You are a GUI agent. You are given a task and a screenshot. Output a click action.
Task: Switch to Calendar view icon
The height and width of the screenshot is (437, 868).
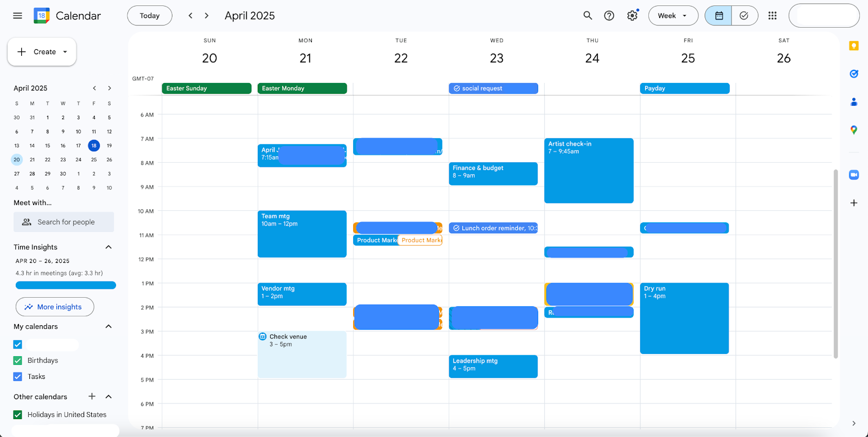pos(719,16)
